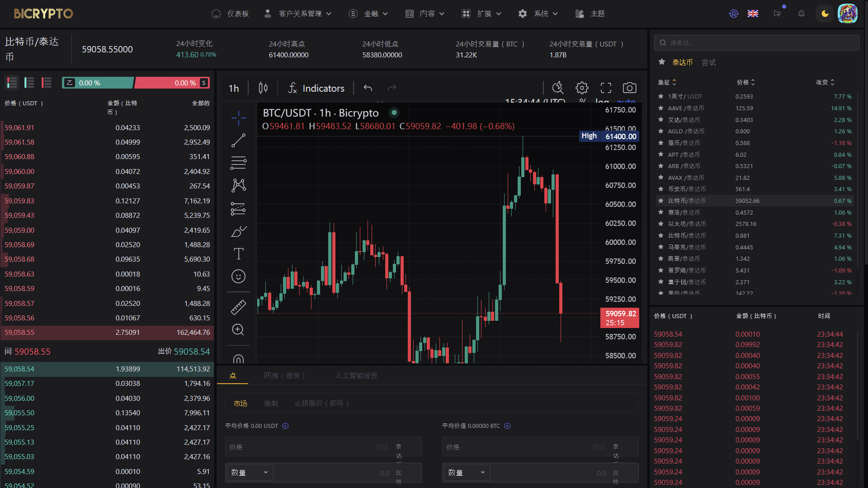Screen dimensions: 868x488
Task: Click the zoom in magnifier tool
Action: (x=238, y=328)
